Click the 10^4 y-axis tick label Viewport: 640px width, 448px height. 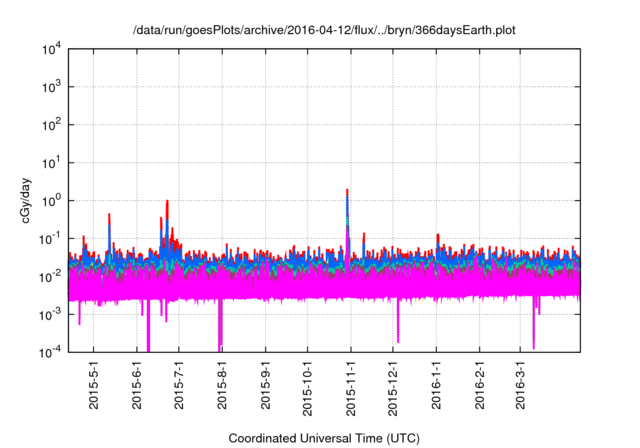coord(51,49)
